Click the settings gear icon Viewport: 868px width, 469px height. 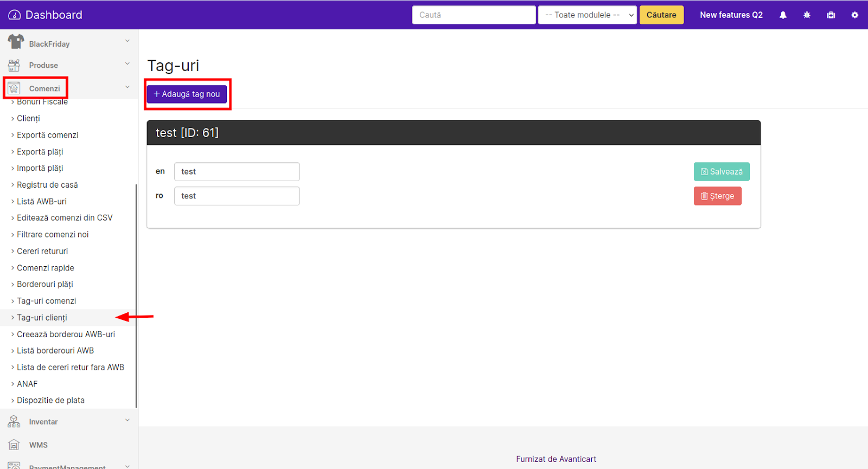[854, 15]
